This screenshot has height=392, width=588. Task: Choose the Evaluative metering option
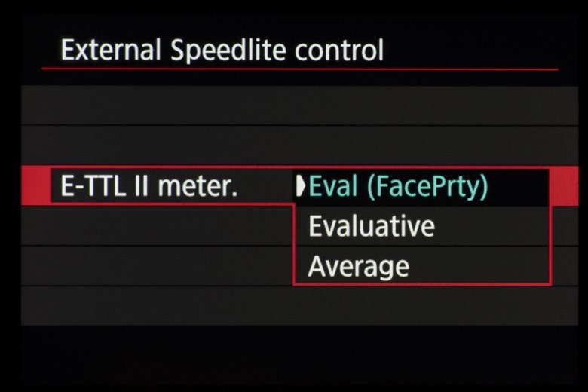[372, 226]
